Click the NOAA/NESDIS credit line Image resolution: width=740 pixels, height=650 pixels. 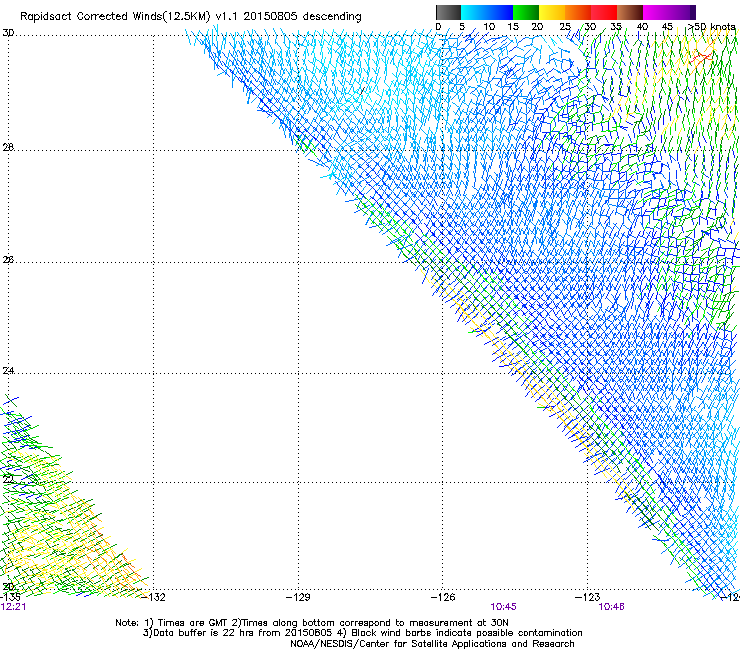(432, 644)
